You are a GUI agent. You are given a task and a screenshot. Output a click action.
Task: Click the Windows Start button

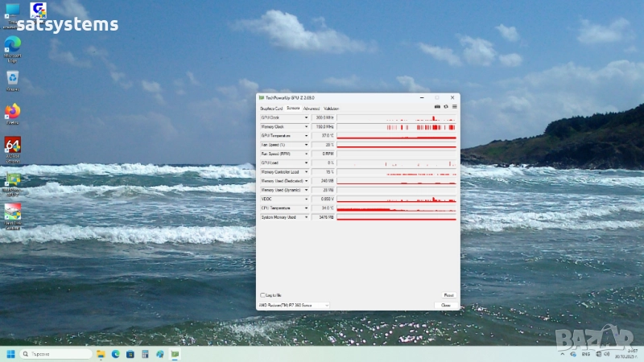tap(11, 354)
